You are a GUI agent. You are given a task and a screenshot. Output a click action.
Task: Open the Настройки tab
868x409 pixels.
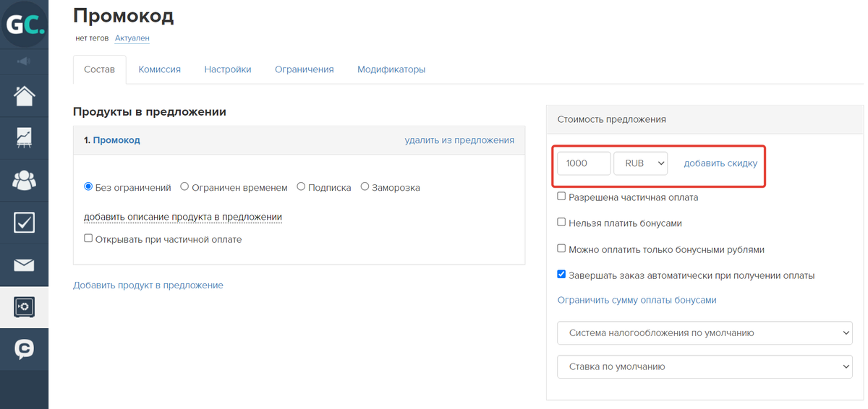click(228, 69)
